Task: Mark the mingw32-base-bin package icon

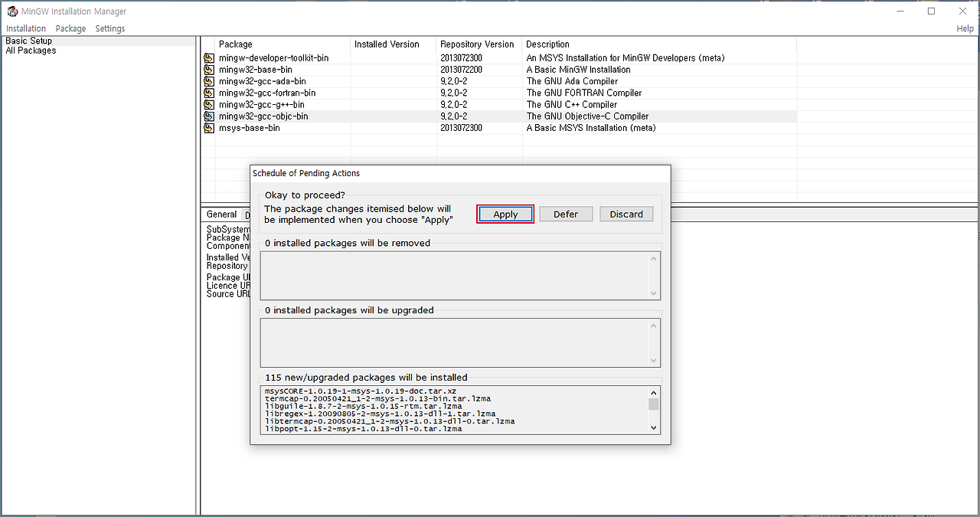Action: 209,70
